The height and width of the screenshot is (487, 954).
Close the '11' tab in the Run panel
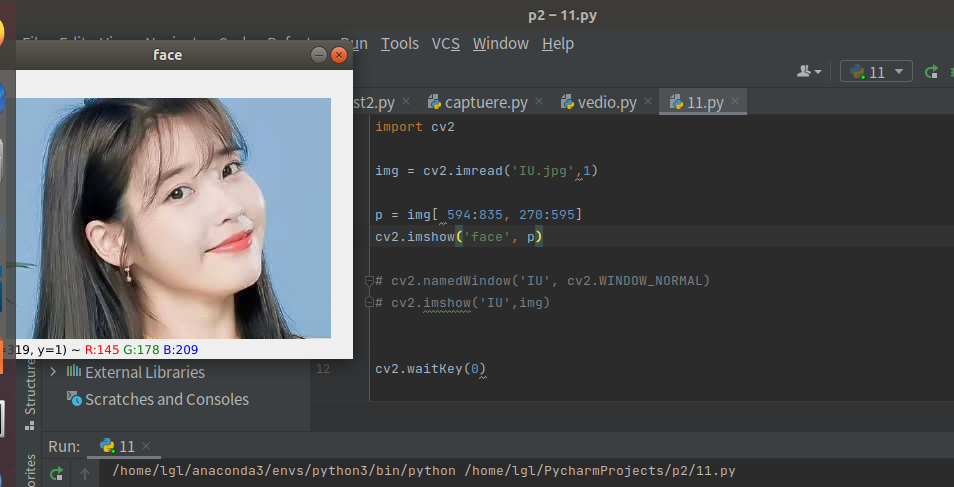145,446
